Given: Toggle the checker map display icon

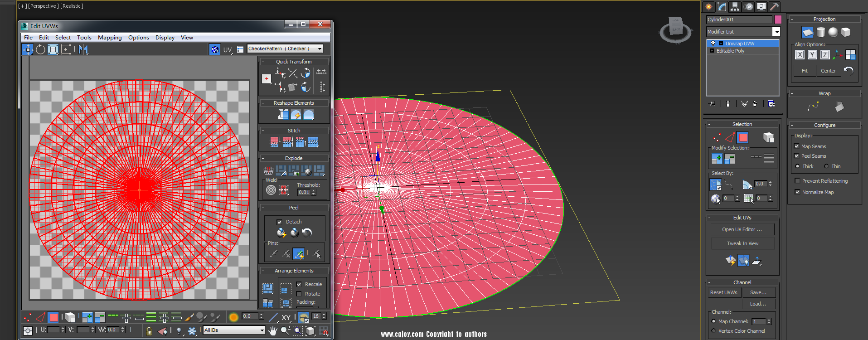Looking at the screenshot, I should click(215, 49).
